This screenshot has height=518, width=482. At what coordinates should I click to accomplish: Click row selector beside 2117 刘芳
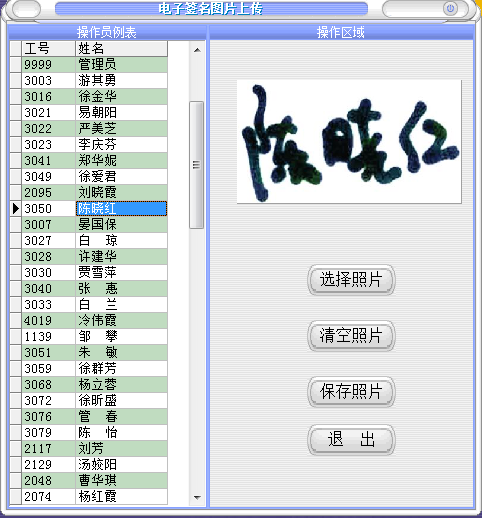(15, 448)
